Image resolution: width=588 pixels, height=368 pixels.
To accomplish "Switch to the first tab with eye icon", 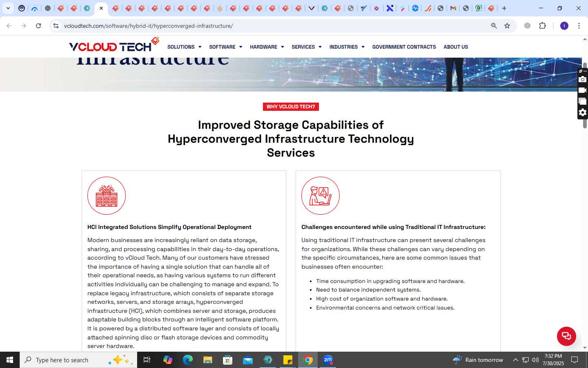I will pyautogui.click(x=22, y=8).
